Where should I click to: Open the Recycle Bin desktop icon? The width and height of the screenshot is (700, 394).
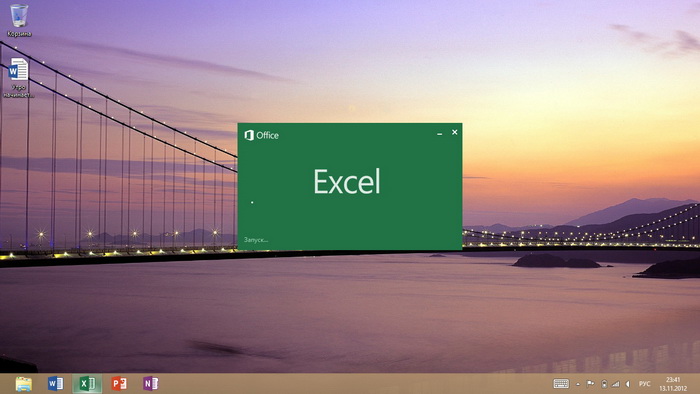pos(19,20)
